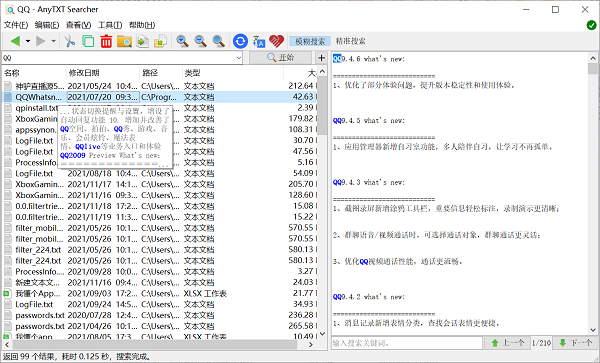Focus the 输入搜索关键词 preview keyword field
Screen dimensions: 600x363
[x=407, y=343]
